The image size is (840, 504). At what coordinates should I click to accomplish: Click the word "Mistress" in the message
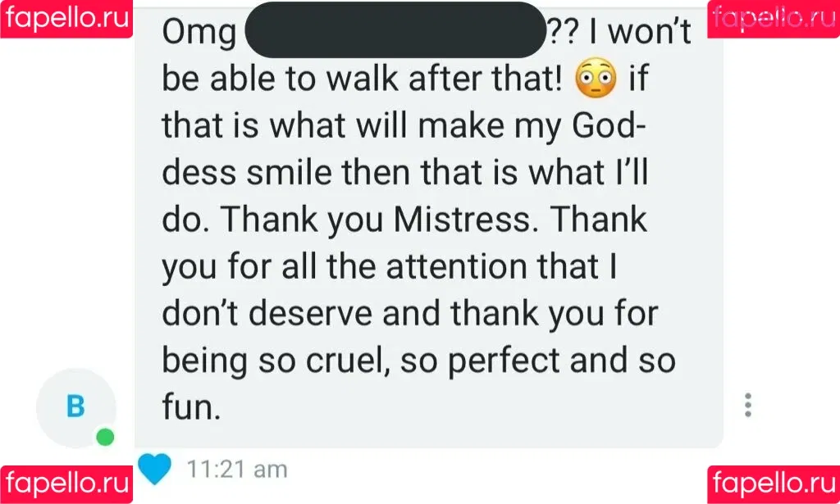click(x=470, y=220)
